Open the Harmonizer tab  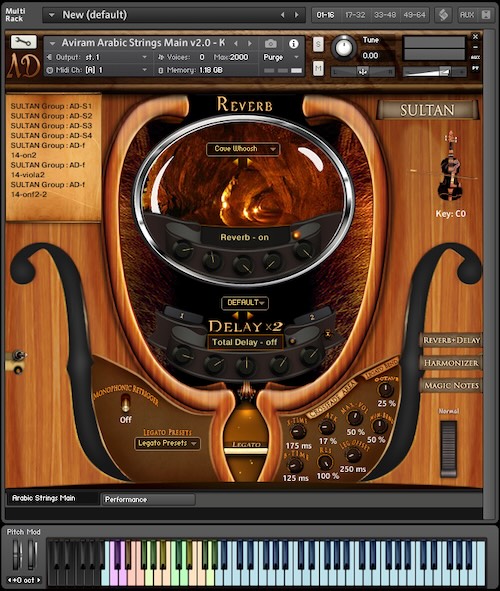(x=451, y=363)
